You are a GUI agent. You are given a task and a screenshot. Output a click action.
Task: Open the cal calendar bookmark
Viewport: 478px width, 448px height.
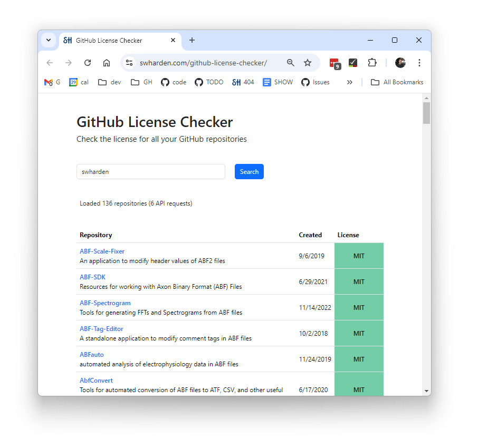coord(79,82)
